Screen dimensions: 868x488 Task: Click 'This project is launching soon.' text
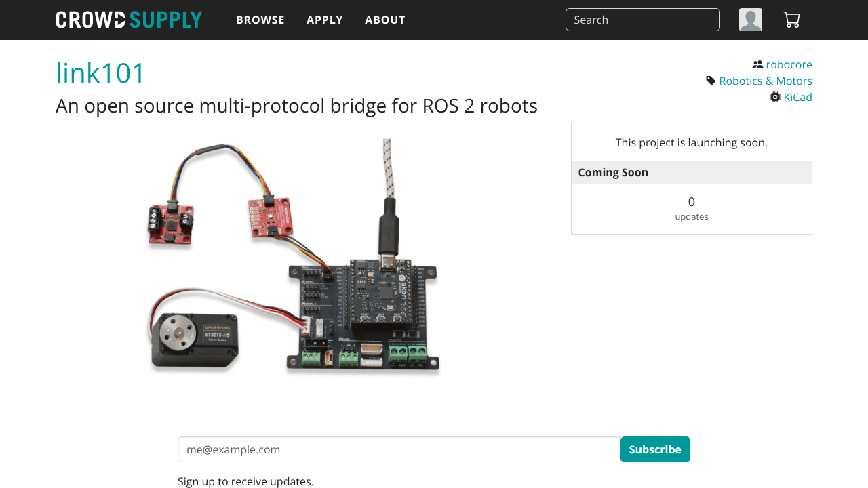[x=692, y=142]
